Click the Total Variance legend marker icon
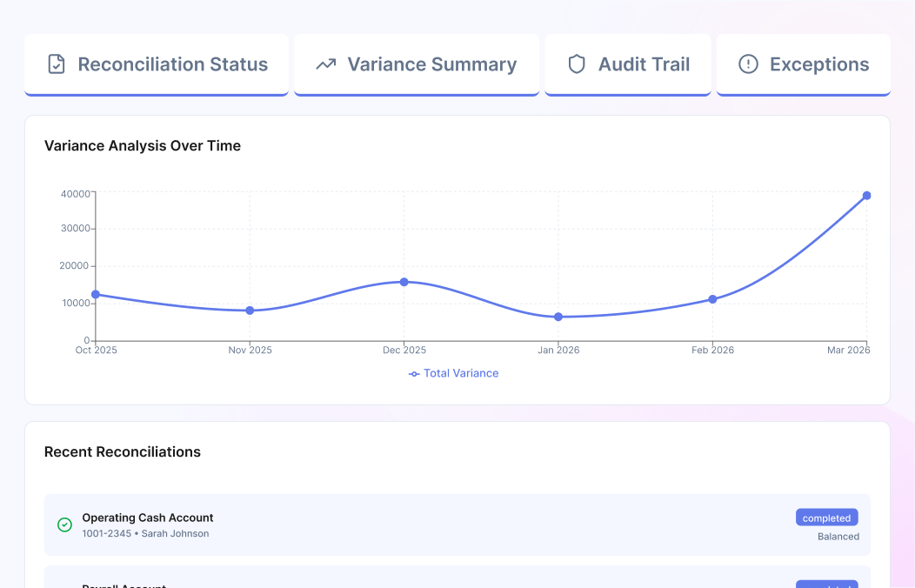 click(414, 374)
